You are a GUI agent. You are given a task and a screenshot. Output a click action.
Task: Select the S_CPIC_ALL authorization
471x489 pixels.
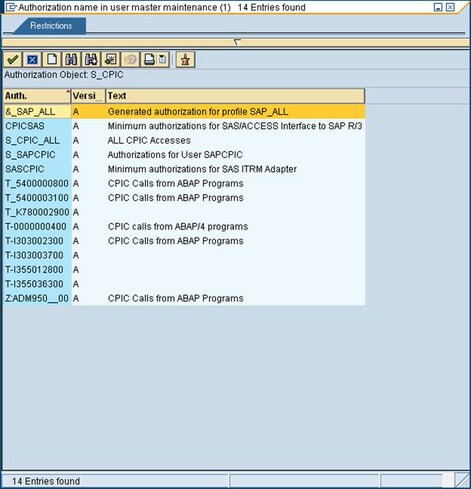coord(37,140)
